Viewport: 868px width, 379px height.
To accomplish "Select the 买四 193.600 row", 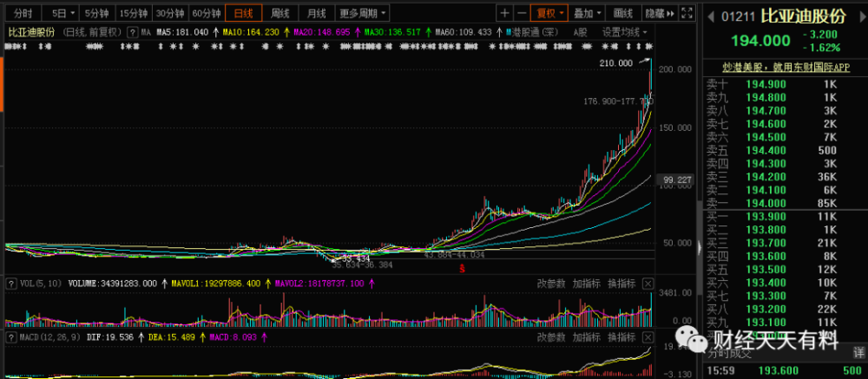I will click(783, 256).
